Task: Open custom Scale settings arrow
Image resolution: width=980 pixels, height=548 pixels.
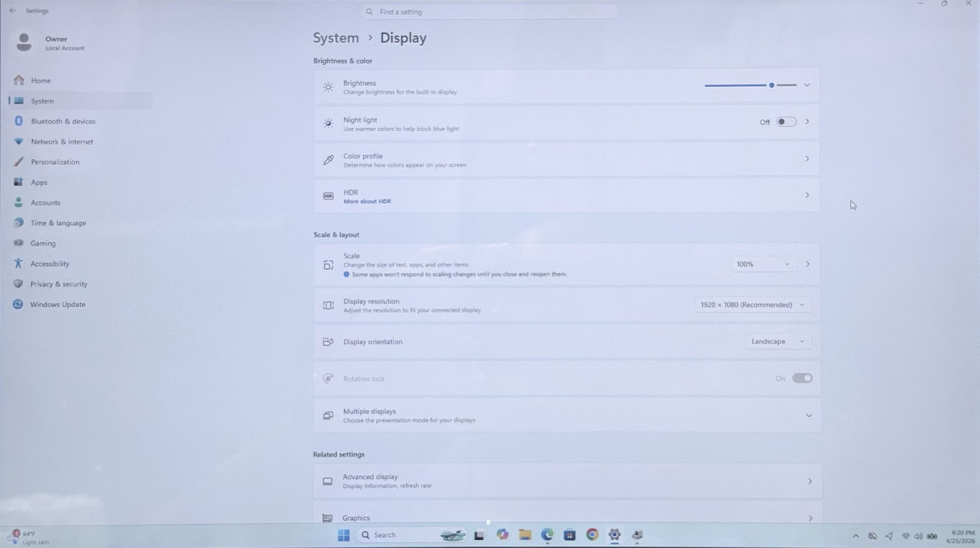Action: [807, 265]
